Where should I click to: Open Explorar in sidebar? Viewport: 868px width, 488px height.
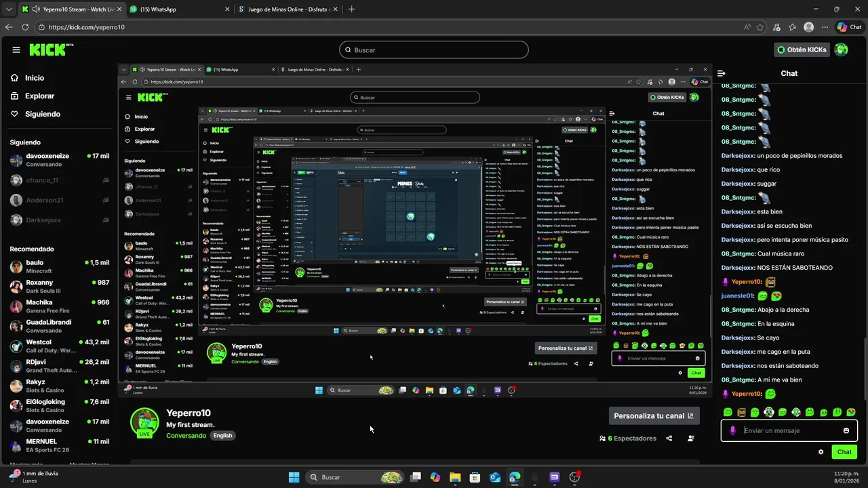[39, 96]
